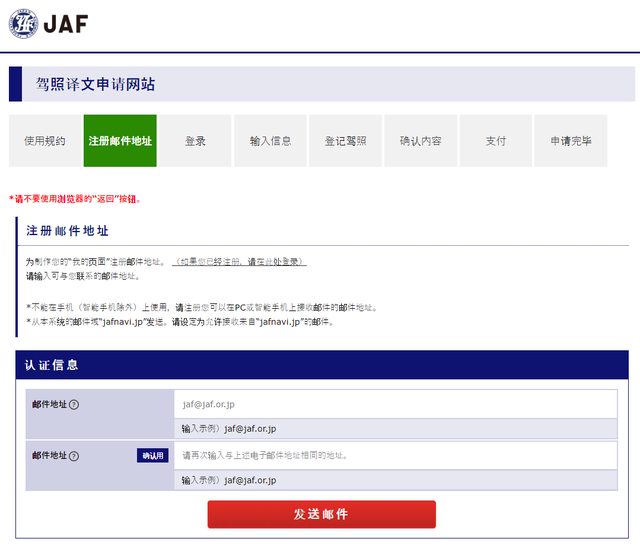The width and height of the screenshot is (640, 548).
Task: Switch to the 登记驾照 step tab
Action: pos(345,141)
